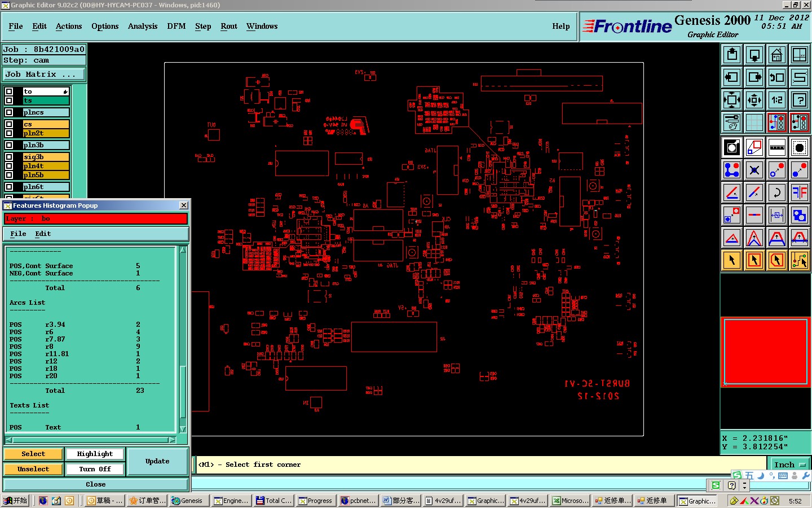Select the r7.87 arc row
This screenshot has height=508, width=812.
[75, 339]
